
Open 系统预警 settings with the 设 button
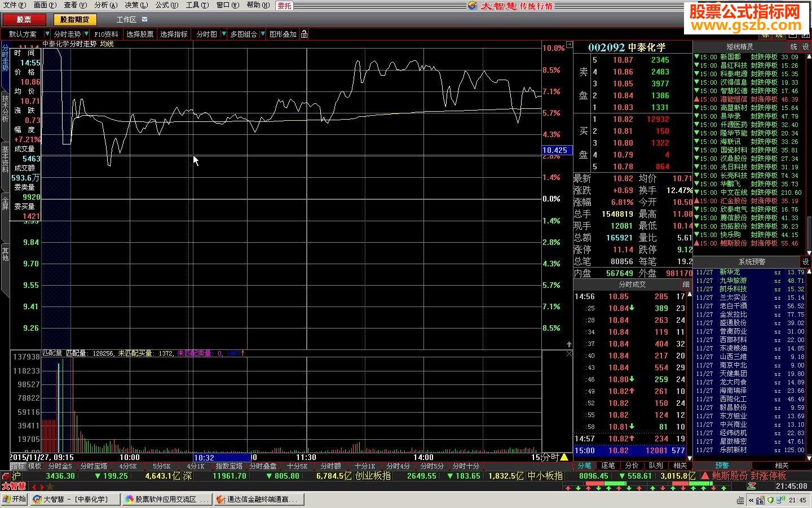[805, 261]
